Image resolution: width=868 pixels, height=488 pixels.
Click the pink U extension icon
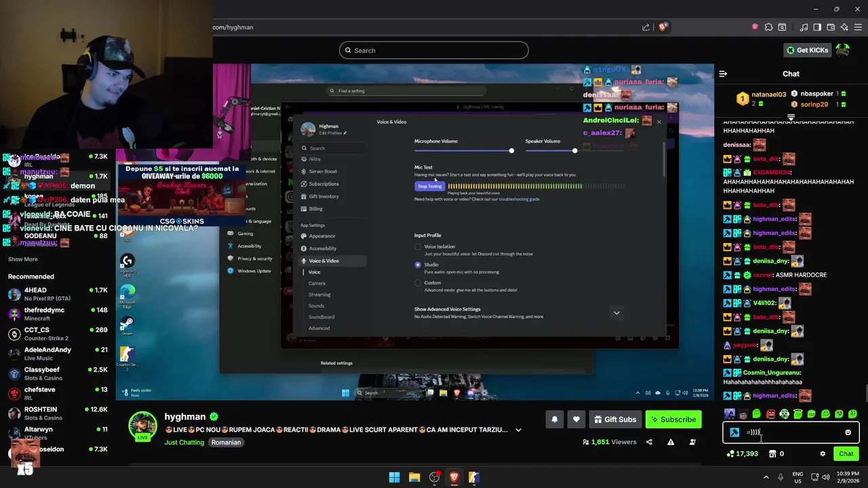coord(755,27)
